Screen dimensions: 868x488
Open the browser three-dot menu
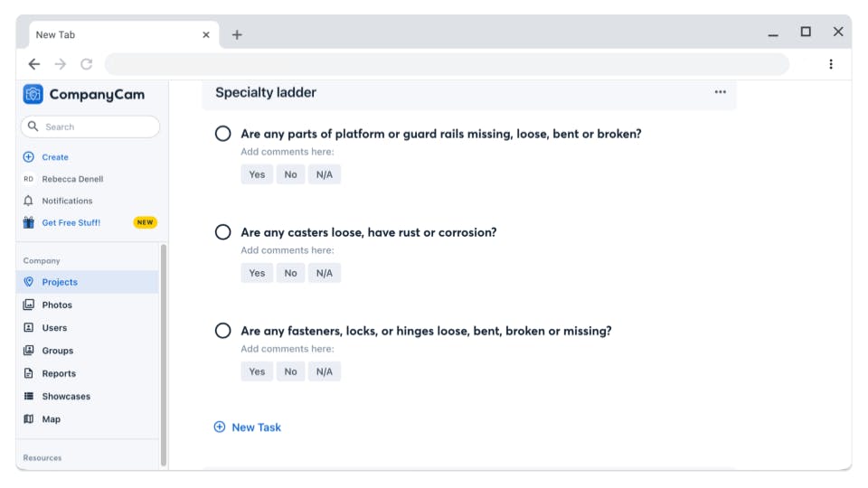pos(831,64)
